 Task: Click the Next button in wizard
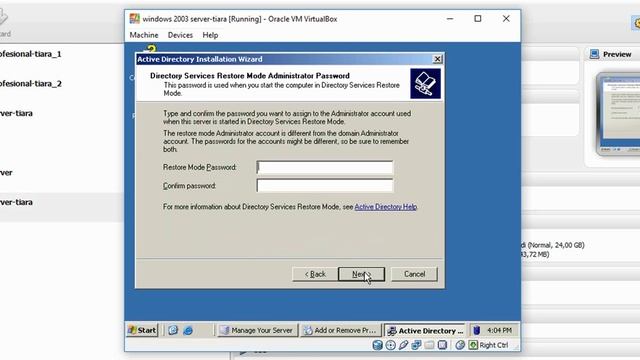coord(361,274)
